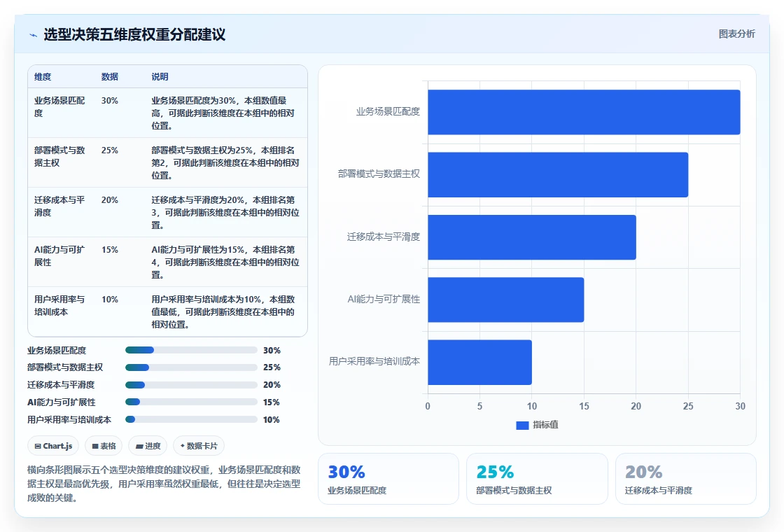This screenshot has width=784, height=532.
Task: Click the 选型决策五维度权重分配建议 title
Action: pyautogui.click(x=134, y=34)
